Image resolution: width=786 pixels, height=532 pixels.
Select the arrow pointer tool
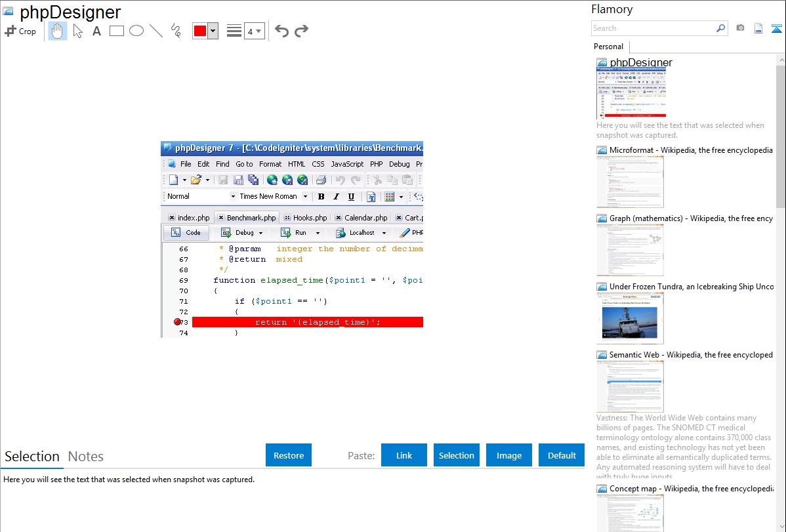(x=77, y=31)
